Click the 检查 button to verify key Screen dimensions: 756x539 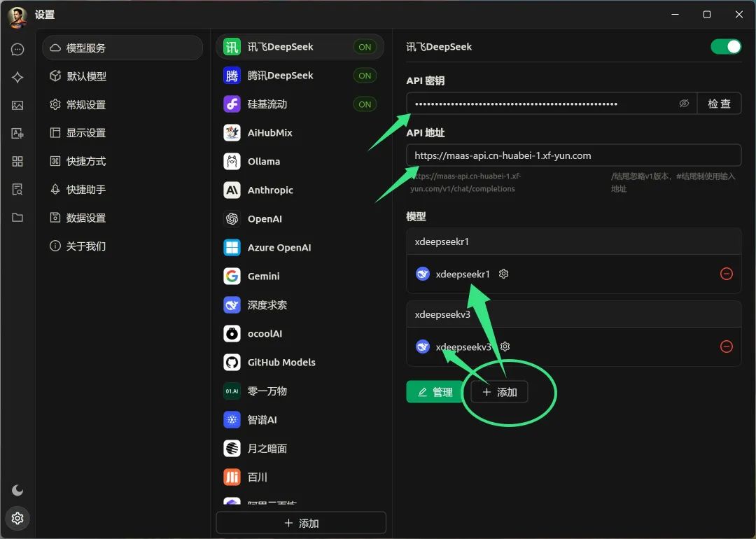click(719, 104)
